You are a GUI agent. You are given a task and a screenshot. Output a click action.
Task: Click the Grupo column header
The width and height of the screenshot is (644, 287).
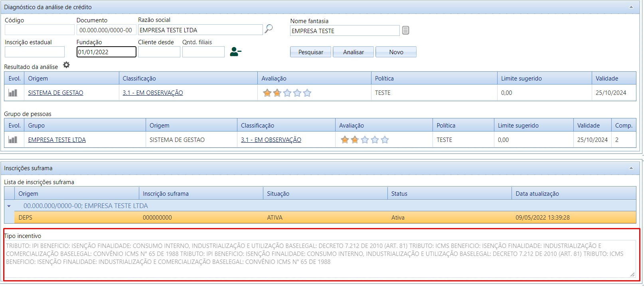(x=85, y=126)
